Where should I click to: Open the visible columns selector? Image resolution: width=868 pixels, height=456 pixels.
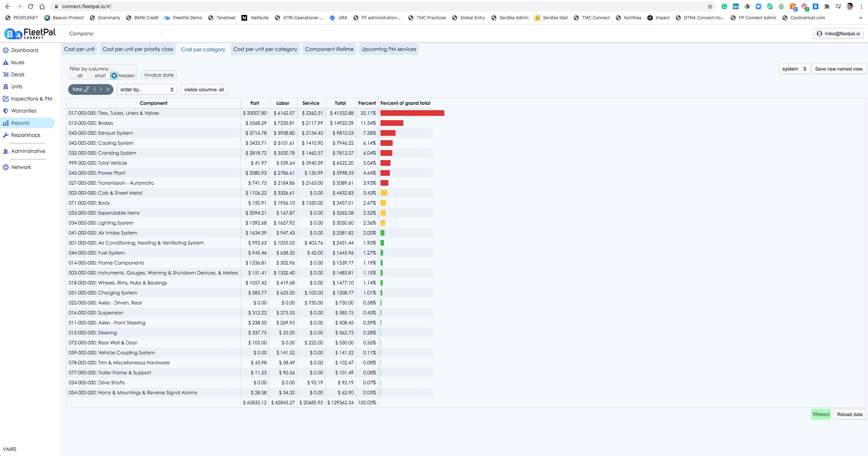pyautogui.click(x=204, y=89)
